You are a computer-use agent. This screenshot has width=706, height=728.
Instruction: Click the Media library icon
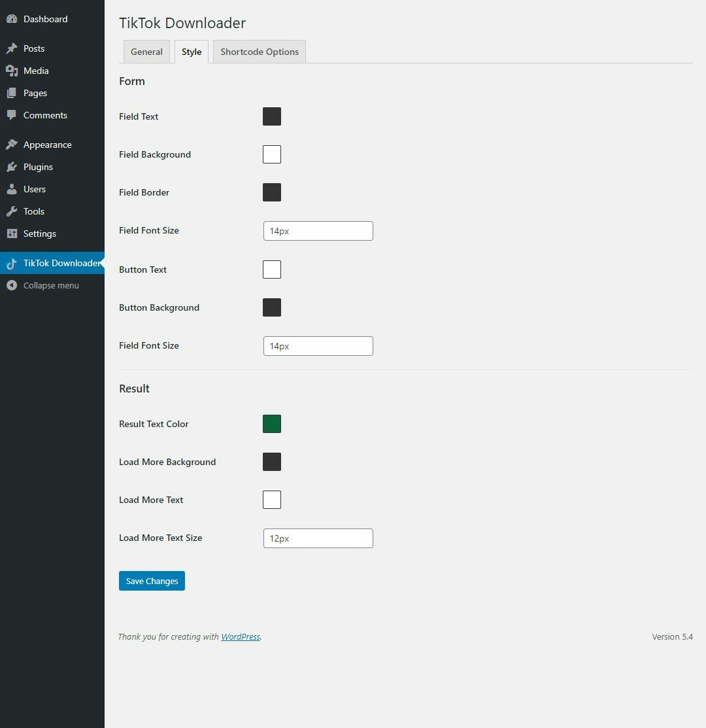[12, 71]
